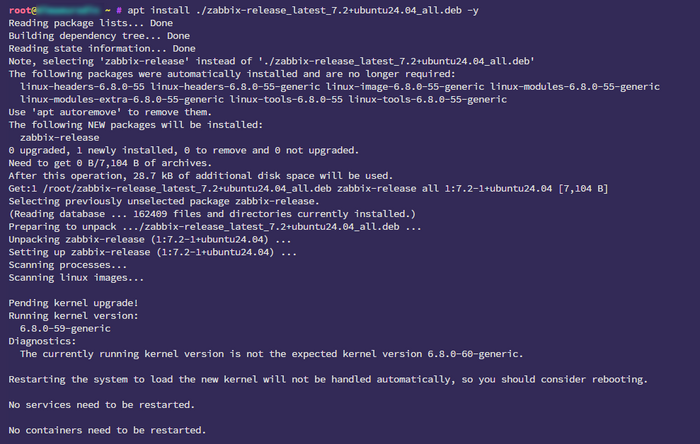Image resolution: width=700 pixels, height=444 pixels.
Task: Click the '[7,104 B]' size indicator
Action: [x=583, y=188]
